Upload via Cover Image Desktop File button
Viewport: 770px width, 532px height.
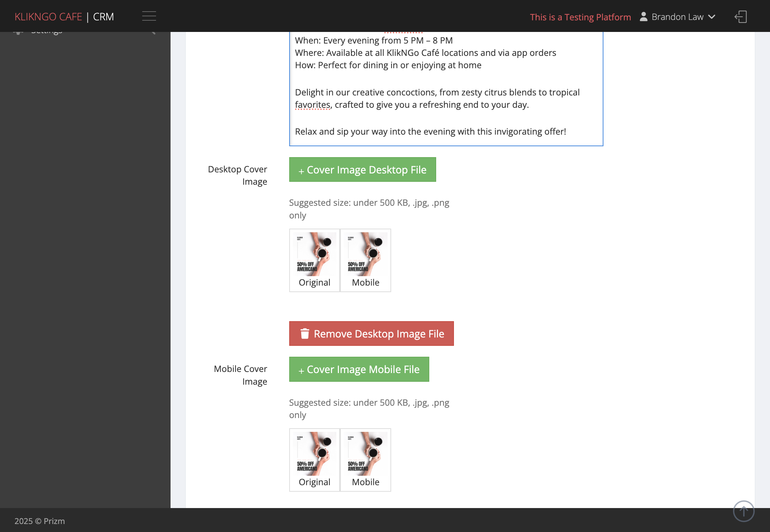[x=363, y=169]
